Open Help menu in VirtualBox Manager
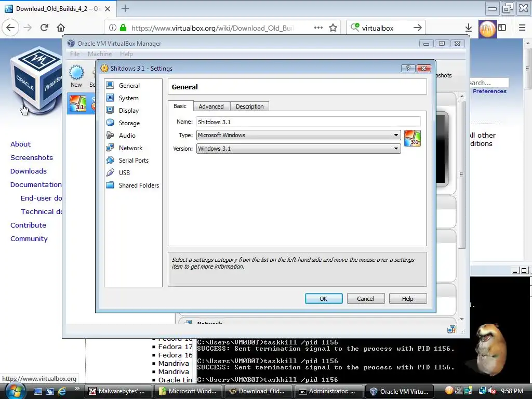Screen dimensions: 532x399 point(126,54)
